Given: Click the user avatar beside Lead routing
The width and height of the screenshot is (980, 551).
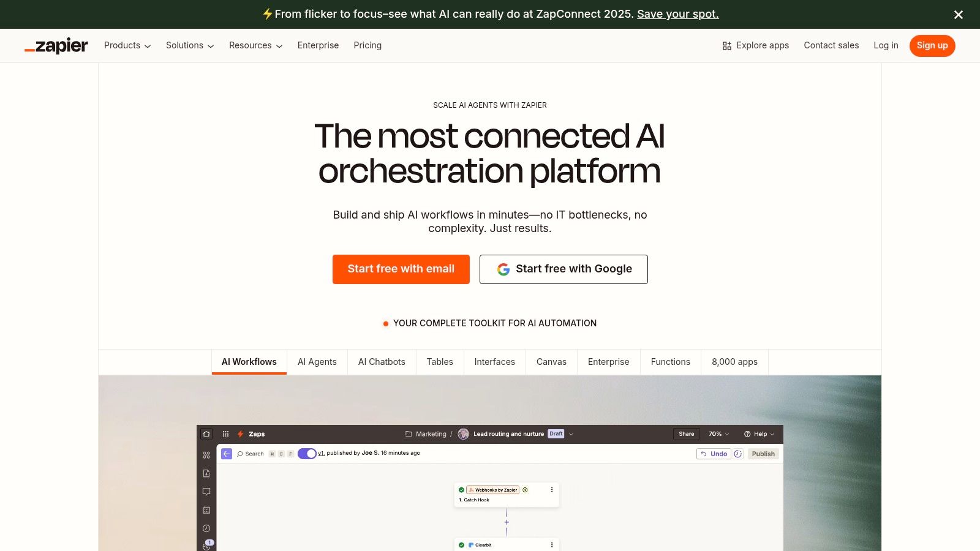Looking at the screenshot, I should (464, 434).
